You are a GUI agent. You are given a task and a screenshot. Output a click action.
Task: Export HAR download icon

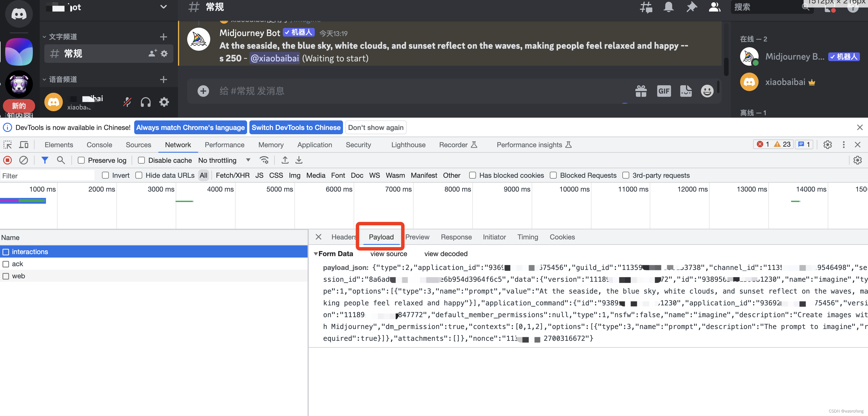click(x=299, y=160)
